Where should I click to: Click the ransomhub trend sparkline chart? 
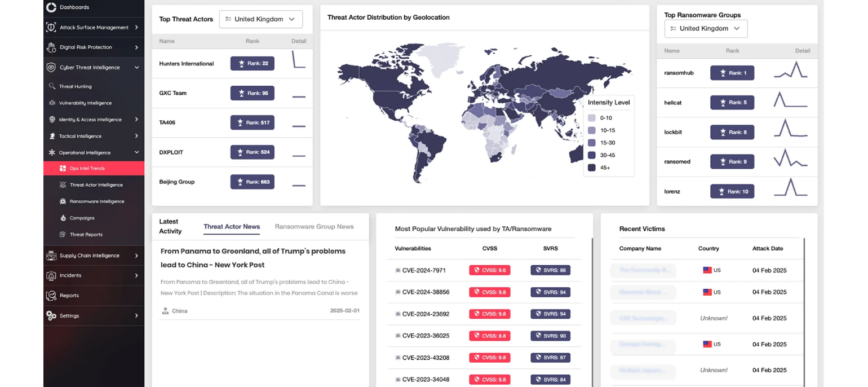tap(790, 71)
